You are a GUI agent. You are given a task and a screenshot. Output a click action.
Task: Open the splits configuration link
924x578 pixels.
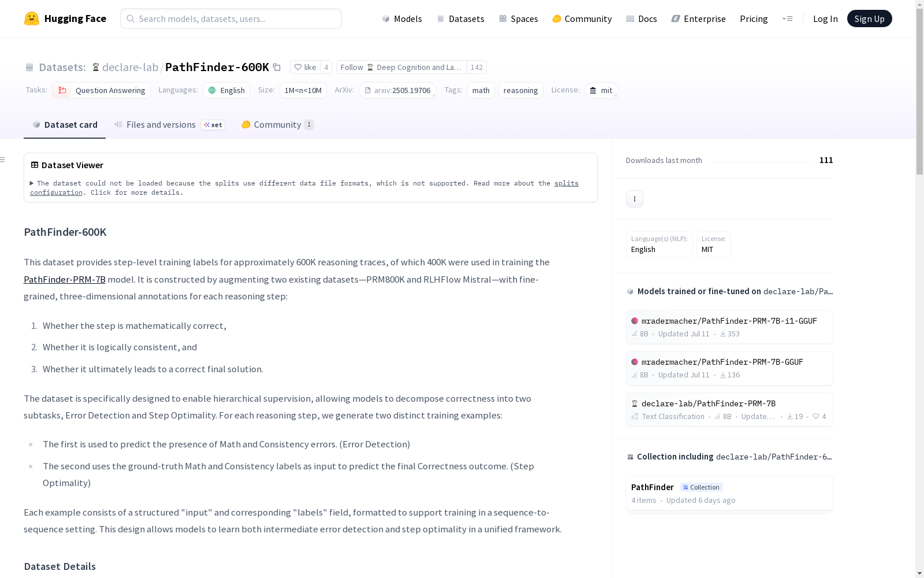[567, 183]
